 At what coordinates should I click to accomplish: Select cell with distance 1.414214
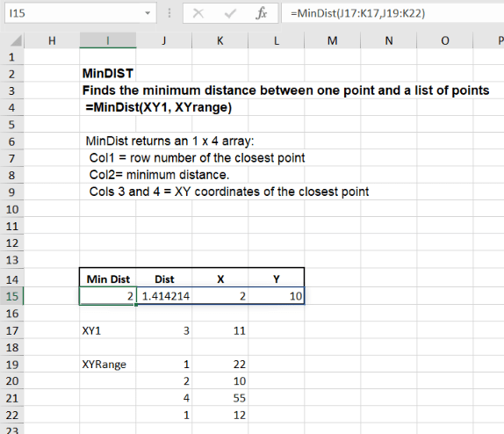tap(164, 296)
